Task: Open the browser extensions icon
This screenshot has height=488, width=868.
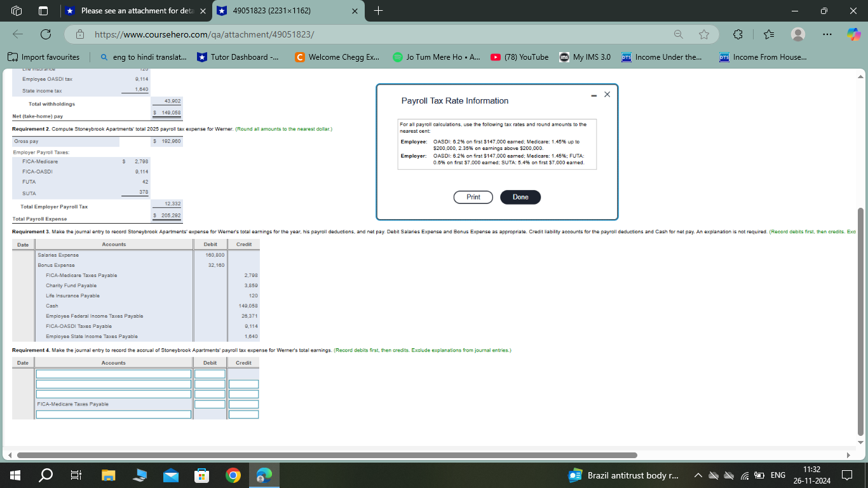Action: [738, 34]
